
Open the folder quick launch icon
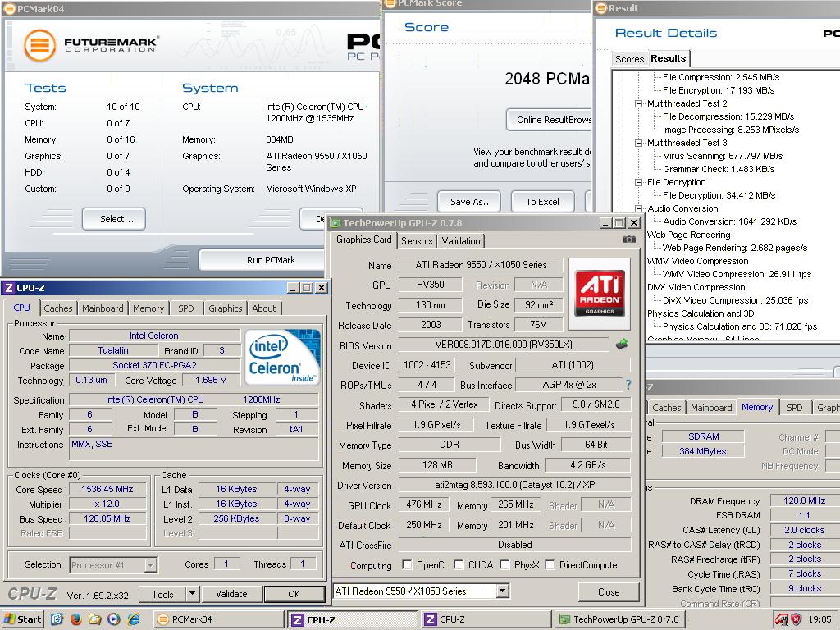point(95,619)
